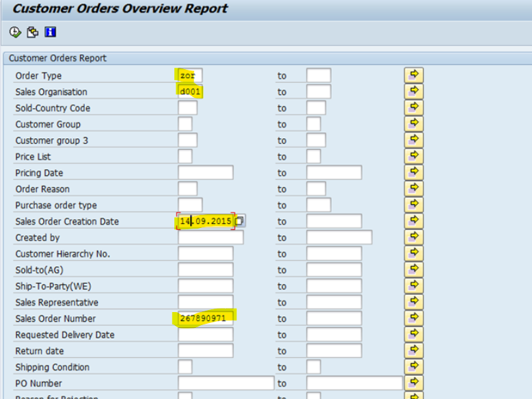Screen dimensions: 532x399
Task: Select the Sales Organisation field with d001
Action: click(x=189, y=92)
